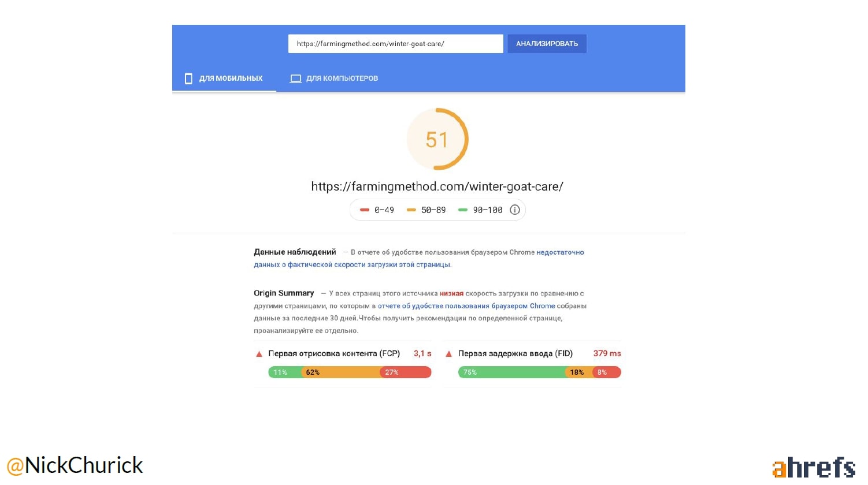Click the desktop computer icon
The width and height of the screenshot is (868, 485).
point(295,79)
